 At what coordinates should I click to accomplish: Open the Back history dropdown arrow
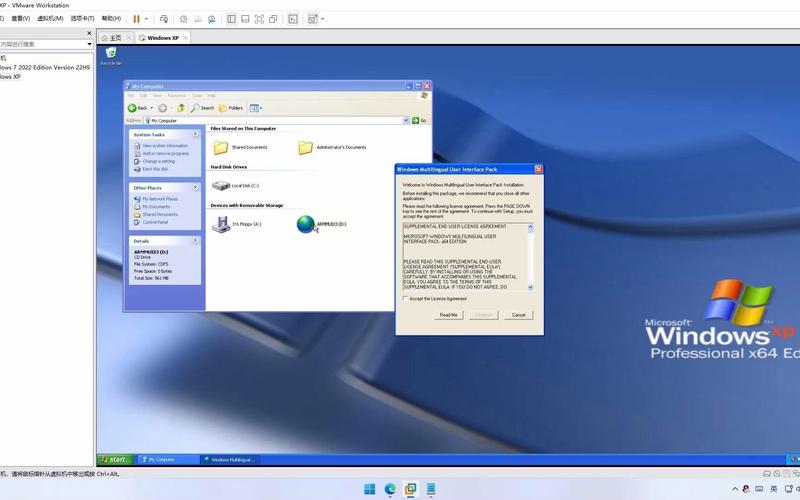(x=152, y=108)
